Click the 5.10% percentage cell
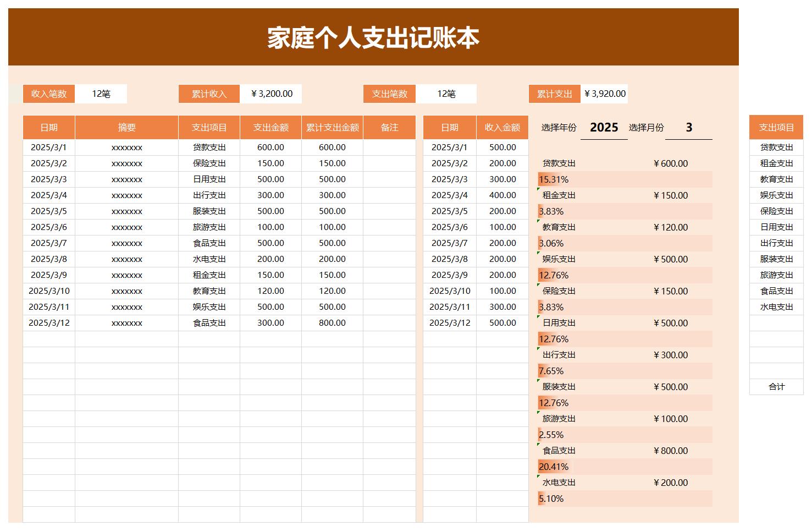 [x=625, y=499]
